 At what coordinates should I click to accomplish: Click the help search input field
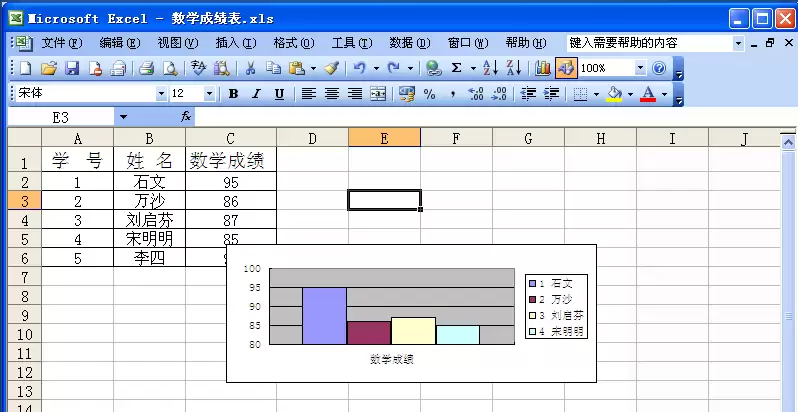click(650, 43)
